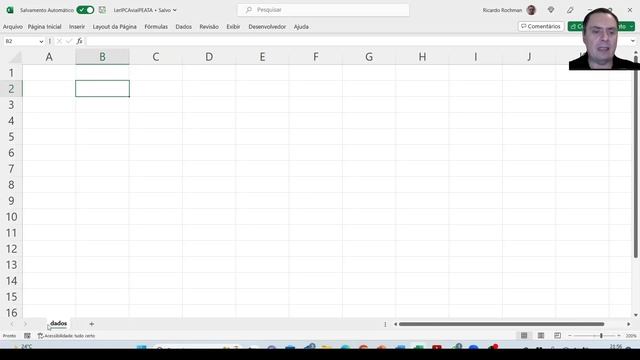Open the Fórmulas tab
The height and width of the screenshot is (360, 640).
[x=156, y=27]
